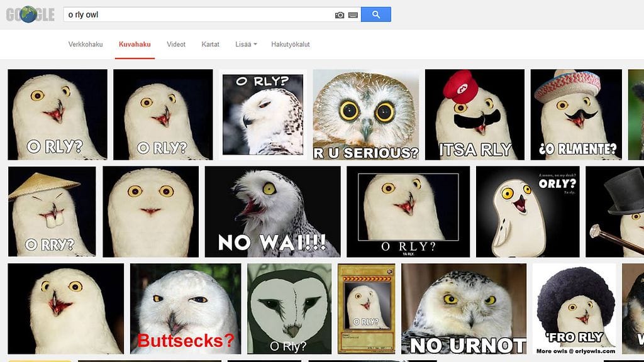
Task: Open the on-screen keyboard icon
Action: [353, 14]
